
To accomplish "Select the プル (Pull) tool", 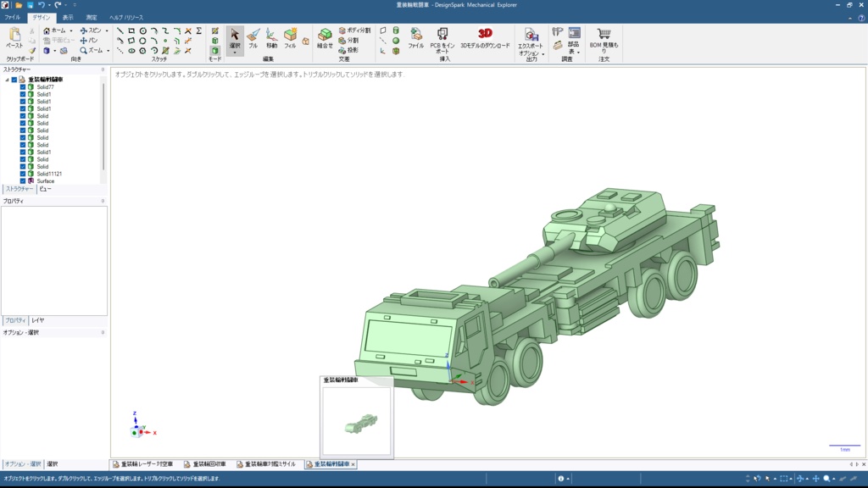I will (253, 38).
